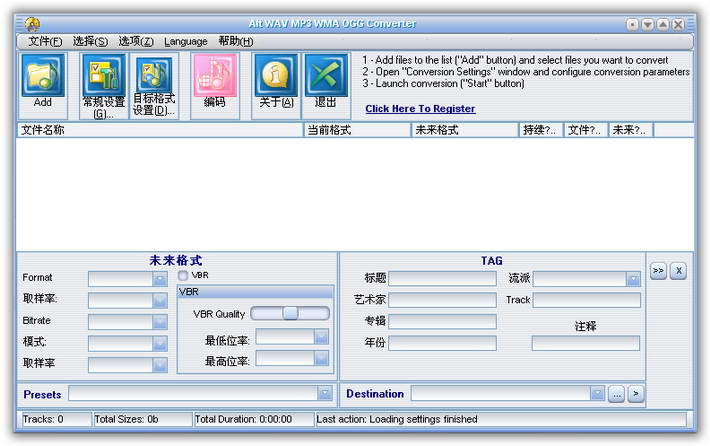Expand the 最高位率 maximum bitrate dropdown

click(x=321, y=358)
